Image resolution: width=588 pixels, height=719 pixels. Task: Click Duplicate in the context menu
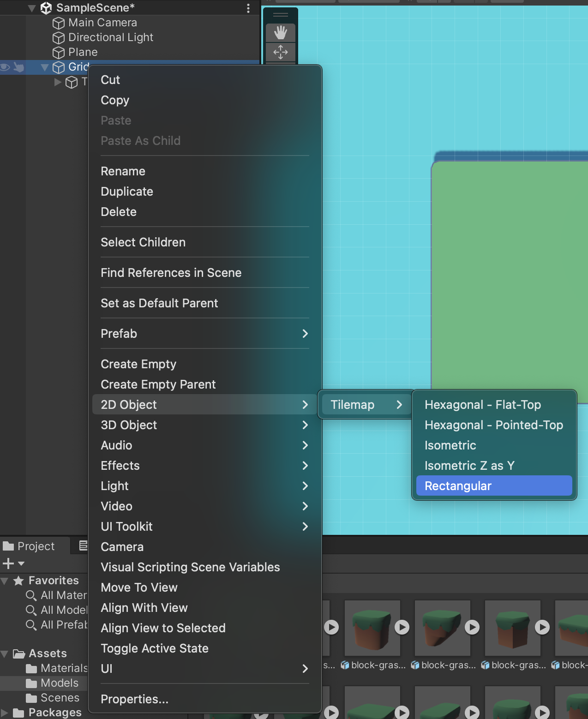(x=127, y=192)
